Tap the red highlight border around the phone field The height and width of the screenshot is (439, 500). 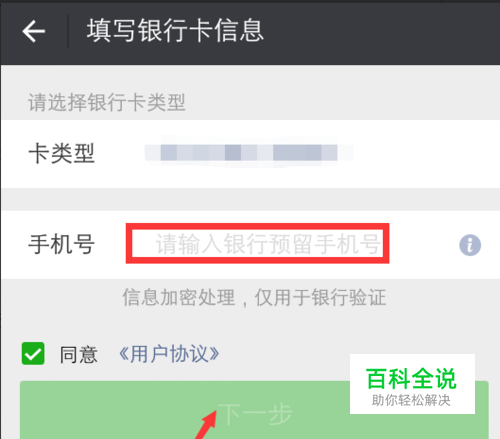pos(257,226)
